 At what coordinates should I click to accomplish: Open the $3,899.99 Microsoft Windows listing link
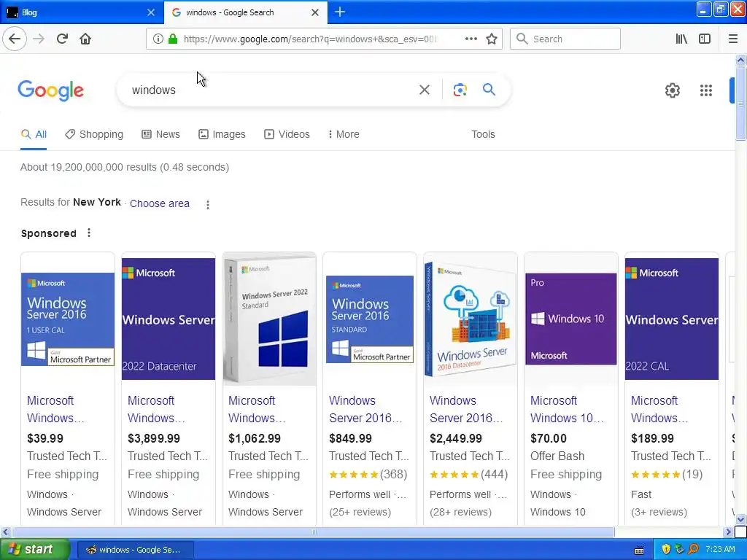click(156, 409)
